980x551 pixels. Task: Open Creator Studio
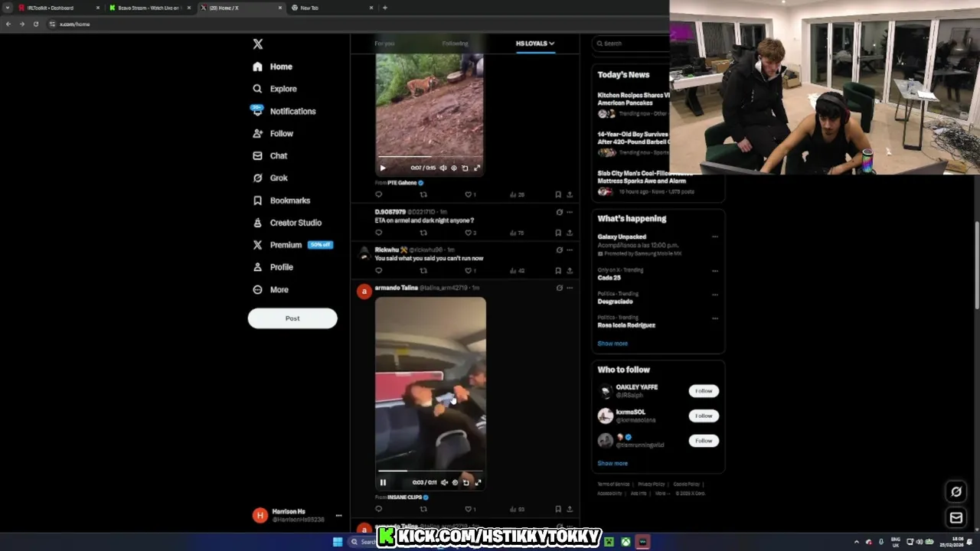(286, 223)
